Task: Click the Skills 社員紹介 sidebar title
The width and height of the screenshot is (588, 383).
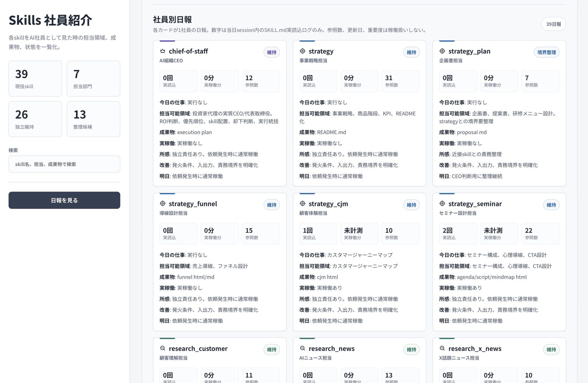Action: point(50,20)
